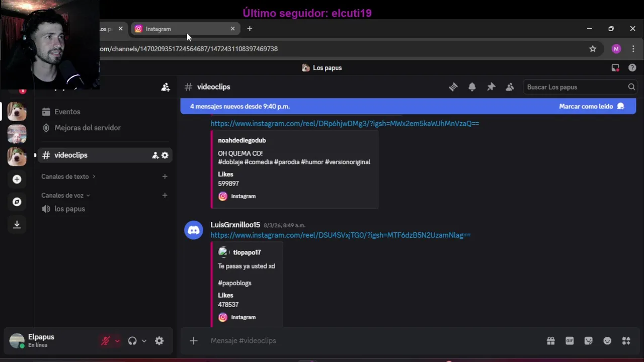Show pinned messages pin icon
This screenshot has width=644, height=362.
(491, 87)
